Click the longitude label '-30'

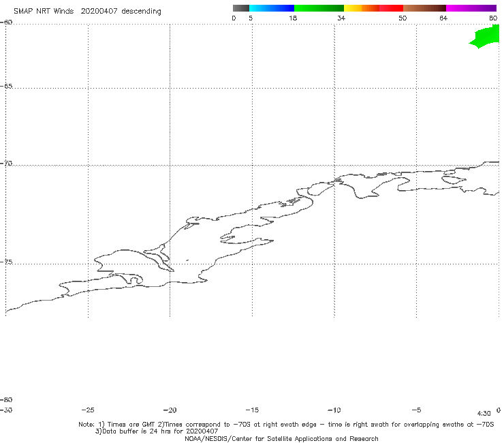pos(6,410)
